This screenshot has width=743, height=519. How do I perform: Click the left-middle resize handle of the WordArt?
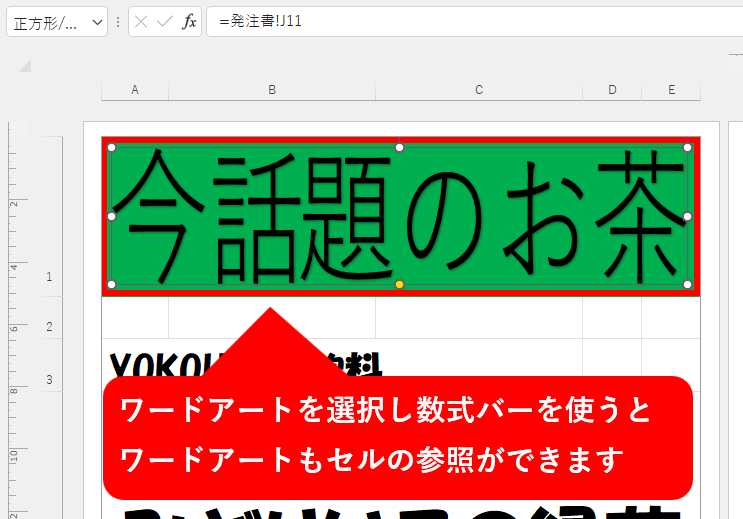[x=112, y=216]
